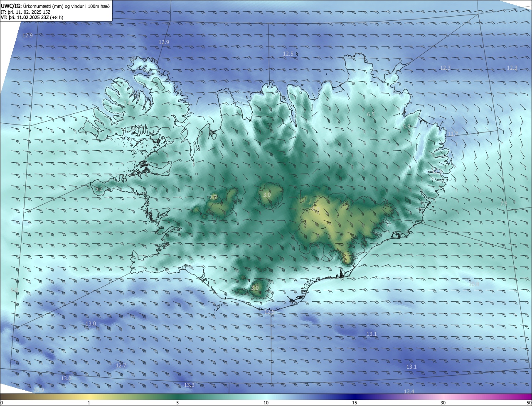This screenshot has height=406, width=532.
Task: Click the UWC/IG Úrkomumætti map title
Action: coord(55,5)
